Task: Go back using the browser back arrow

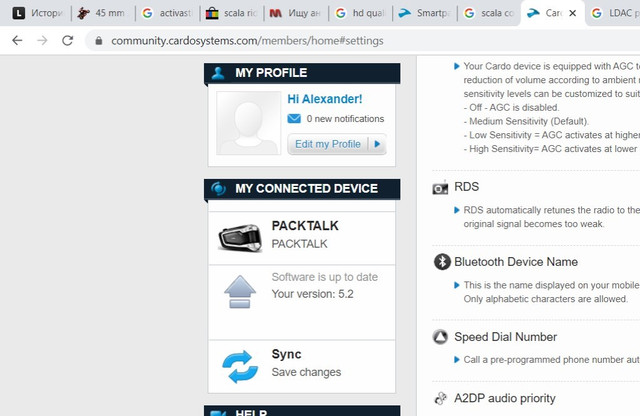Action: coord(17,40)
